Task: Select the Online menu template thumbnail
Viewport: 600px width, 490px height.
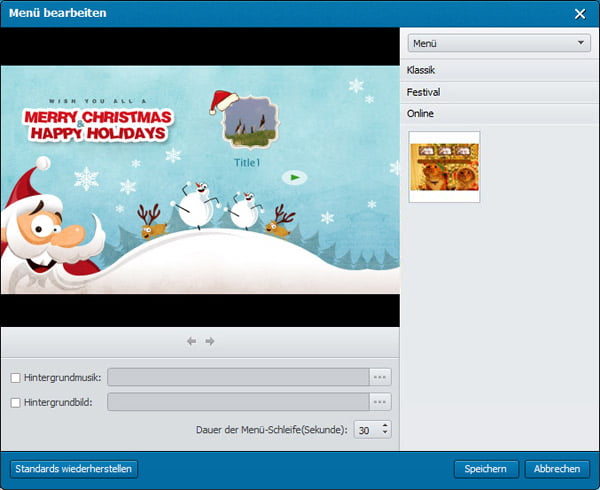Action: pos(444,167)
